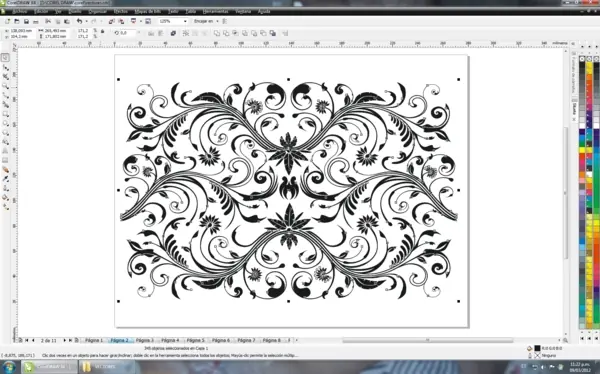Click the taskbar clock

pyautogui.click(x=580, y=366)
